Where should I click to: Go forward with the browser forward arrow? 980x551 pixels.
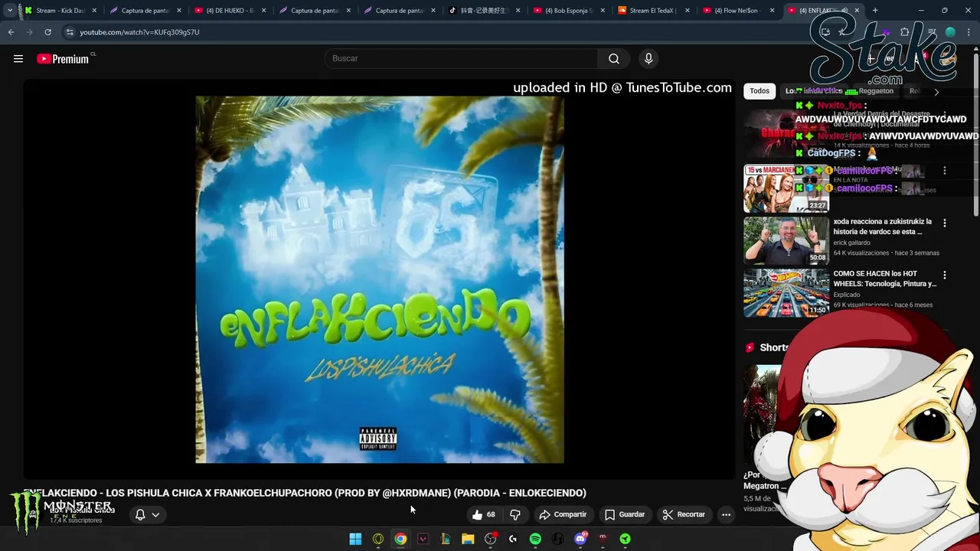pos(29,32)
